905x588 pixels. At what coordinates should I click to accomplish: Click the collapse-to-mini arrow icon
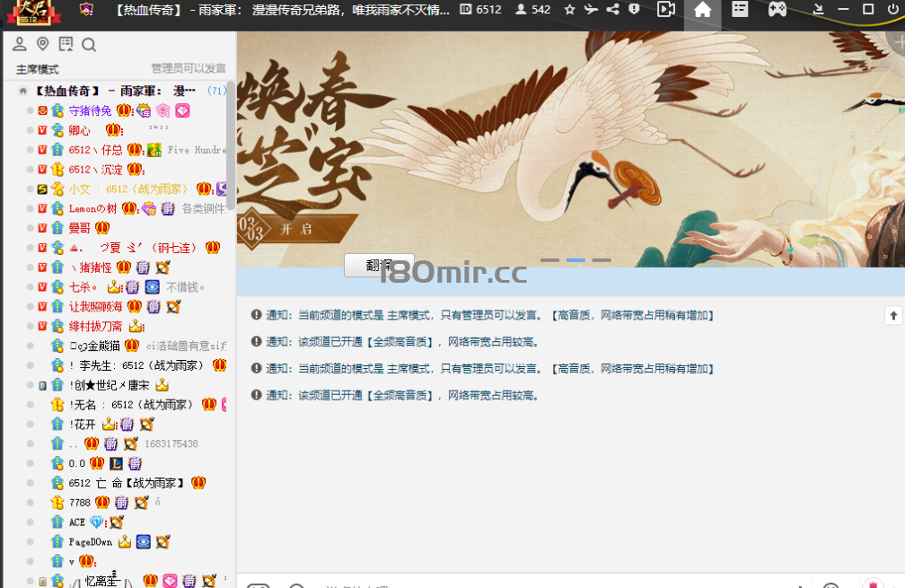coord(818,10)
